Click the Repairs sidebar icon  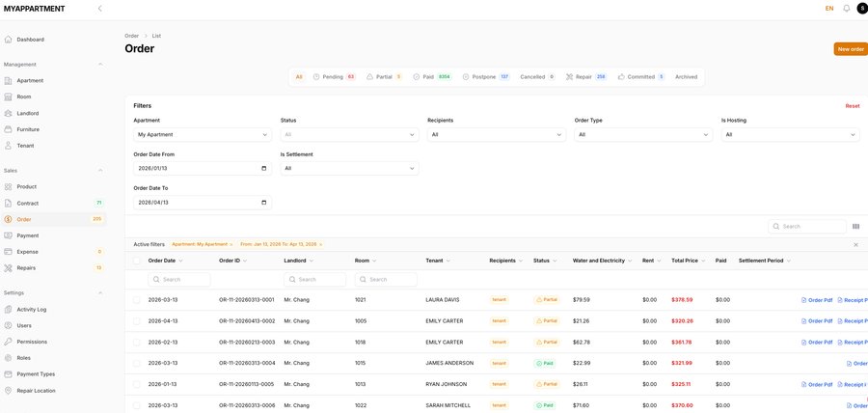(x=8, y=268)
